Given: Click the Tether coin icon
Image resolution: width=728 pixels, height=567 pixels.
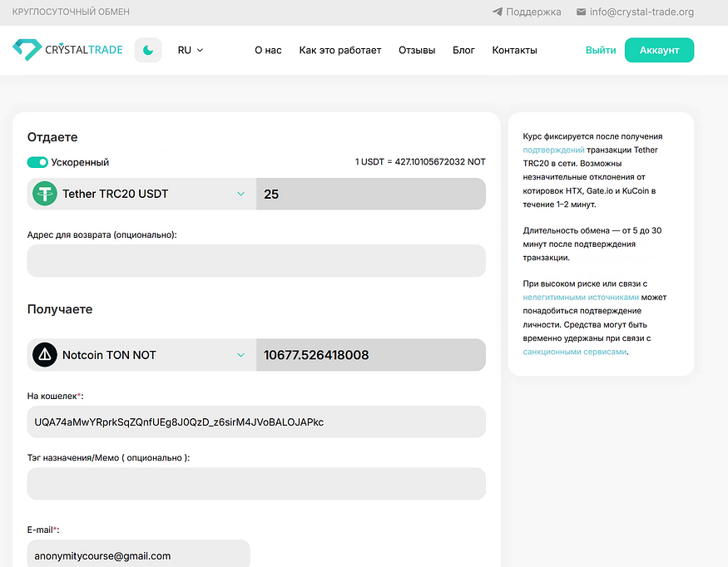Looking at the screenshot, I should 45,194.
